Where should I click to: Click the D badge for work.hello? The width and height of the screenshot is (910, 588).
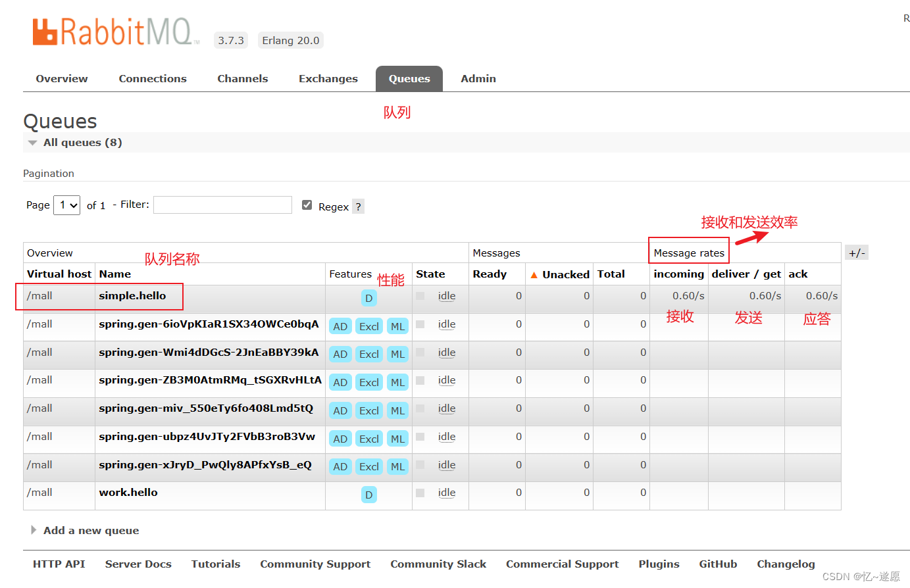click(x=369, y=495)
